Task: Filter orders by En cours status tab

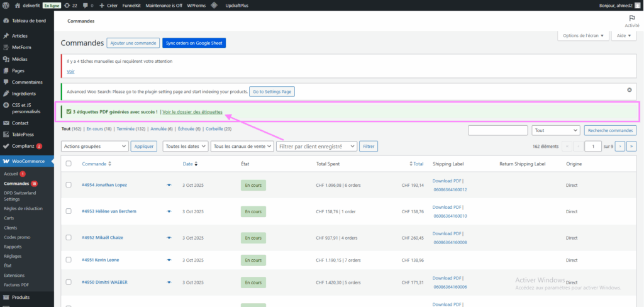Action: 99,129
